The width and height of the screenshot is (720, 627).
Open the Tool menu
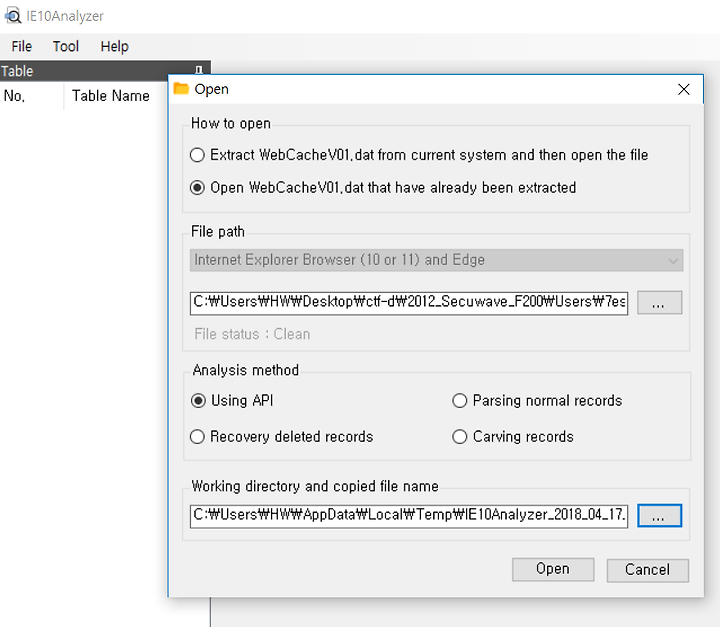[x=66, y=46]
